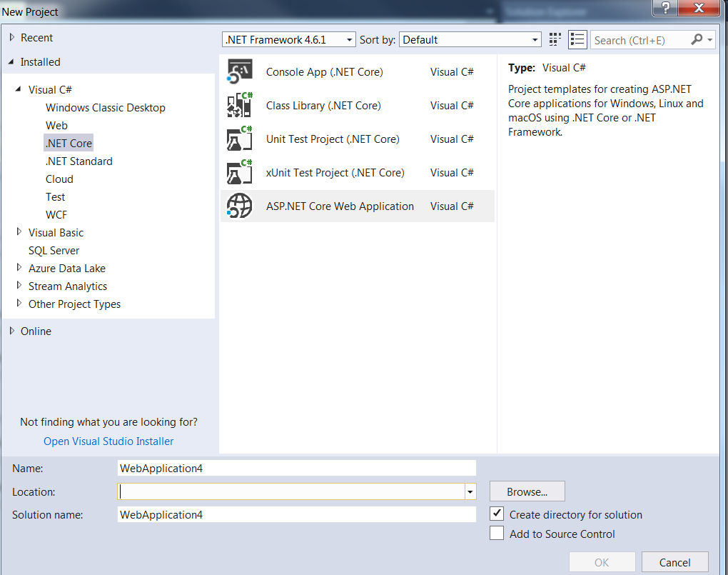Select the Console App (.NET Core) template icon
The image size is (728, 575).
pyautogui.click(x=239, y=71)
